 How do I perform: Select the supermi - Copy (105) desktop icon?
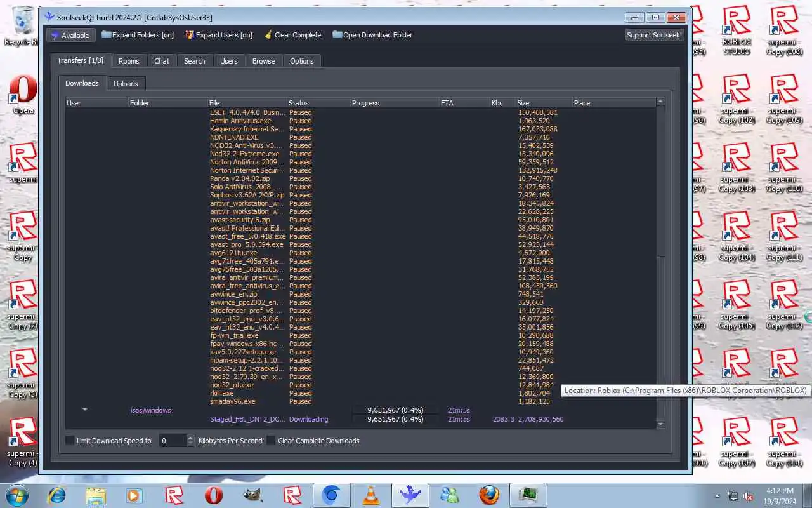click(737, 304)
